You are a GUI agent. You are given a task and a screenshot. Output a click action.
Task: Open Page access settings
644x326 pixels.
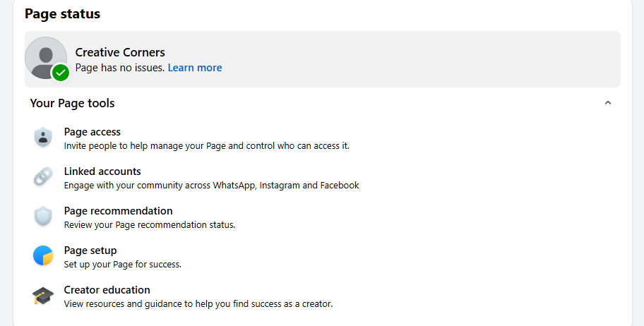point(93,132)
